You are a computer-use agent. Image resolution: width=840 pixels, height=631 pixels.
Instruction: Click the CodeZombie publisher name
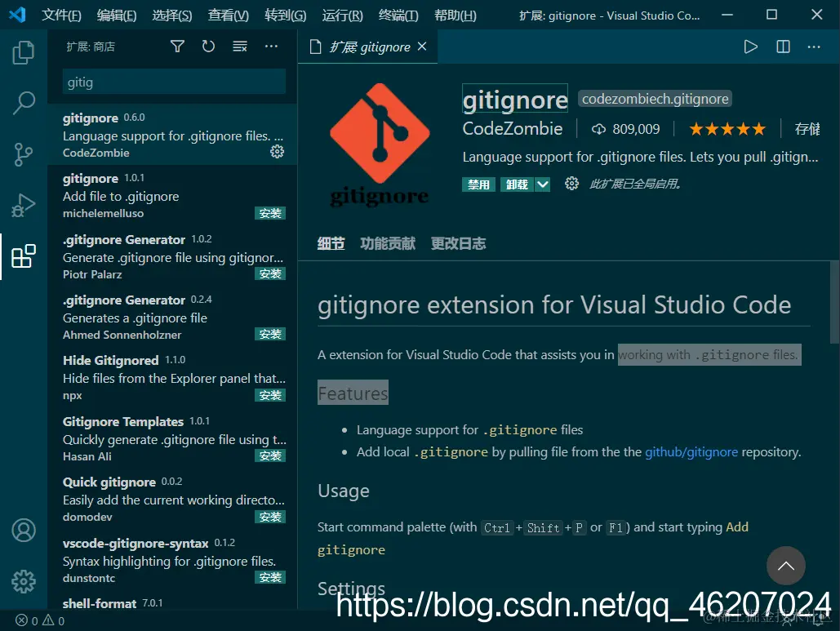512,129
